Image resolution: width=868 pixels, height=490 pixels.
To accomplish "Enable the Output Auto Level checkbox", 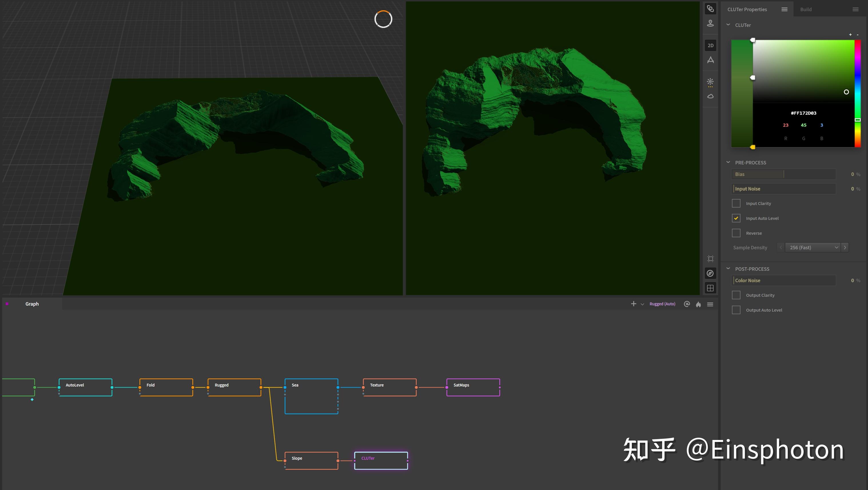I will tap(736, 310).
